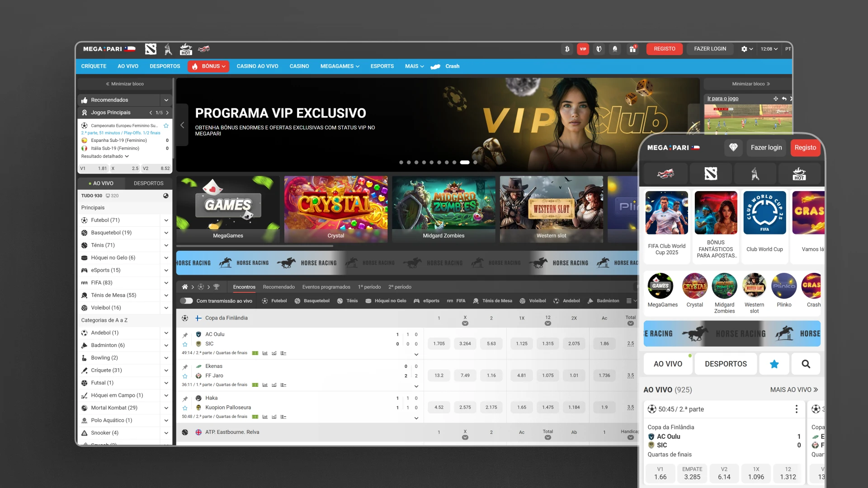
Task: Expand Resultado detalhado in featured match
Action: pos(105,156)
